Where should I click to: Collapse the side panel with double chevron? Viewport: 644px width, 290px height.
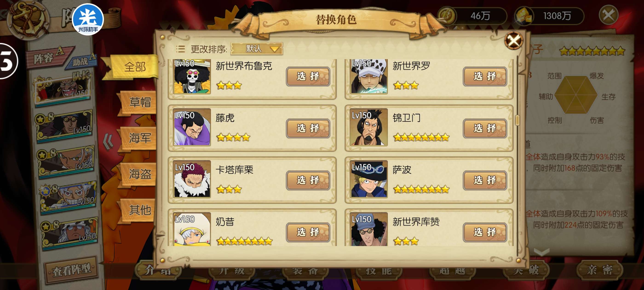[x=108, y=141]
